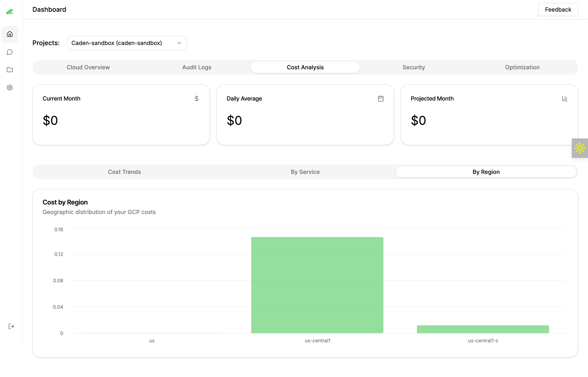
Task: Select the Optimization tab
Action: click(522, 67)
